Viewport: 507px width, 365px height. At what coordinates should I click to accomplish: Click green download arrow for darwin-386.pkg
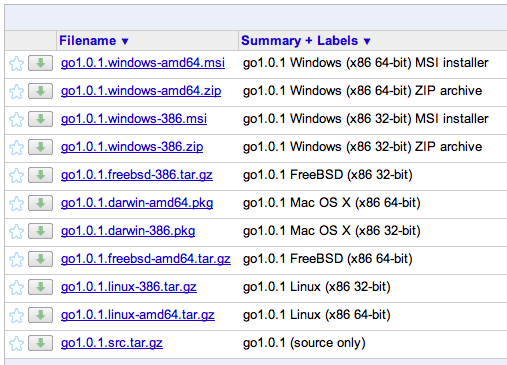click(40, 231)
